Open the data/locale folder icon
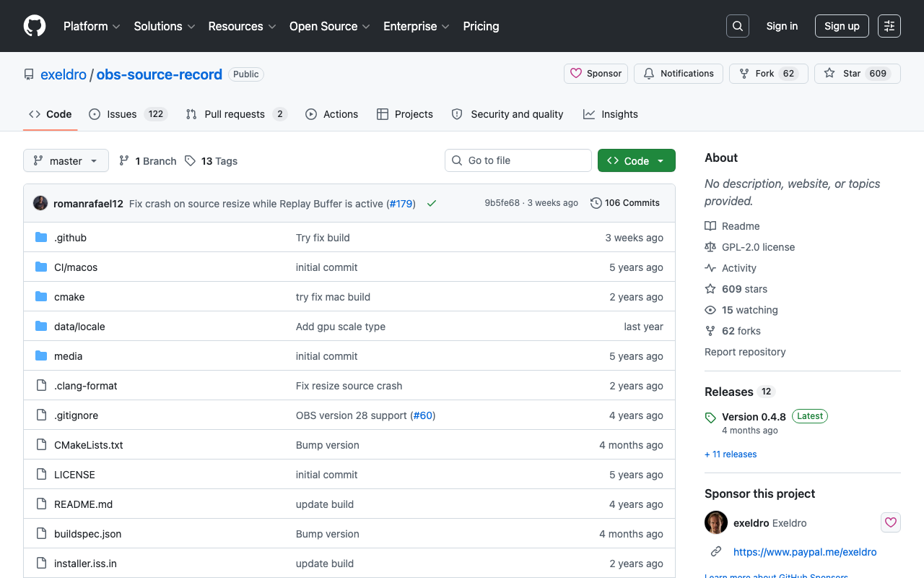The image size is (924, 578). tap(41, 327)
